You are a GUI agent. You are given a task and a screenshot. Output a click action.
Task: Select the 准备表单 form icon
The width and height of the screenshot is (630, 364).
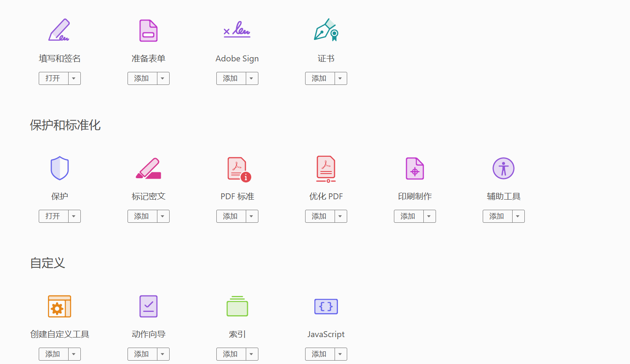point(148,30)
